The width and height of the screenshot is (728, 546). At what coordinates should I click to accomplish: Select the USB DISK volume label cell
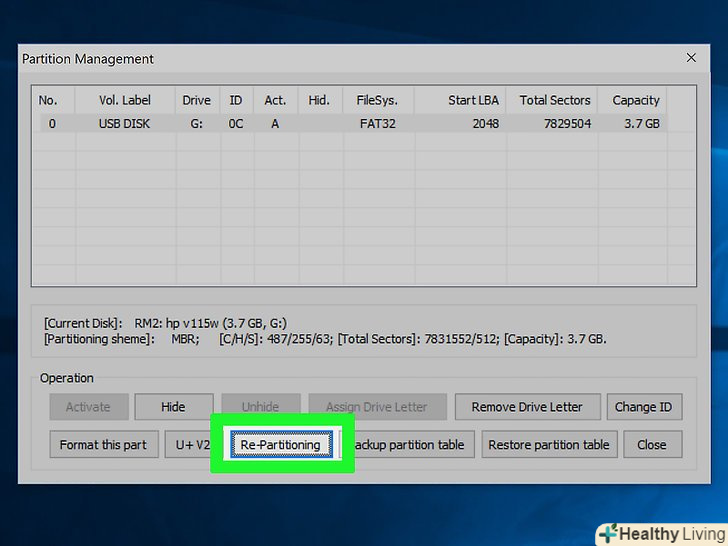click(125, 124)
